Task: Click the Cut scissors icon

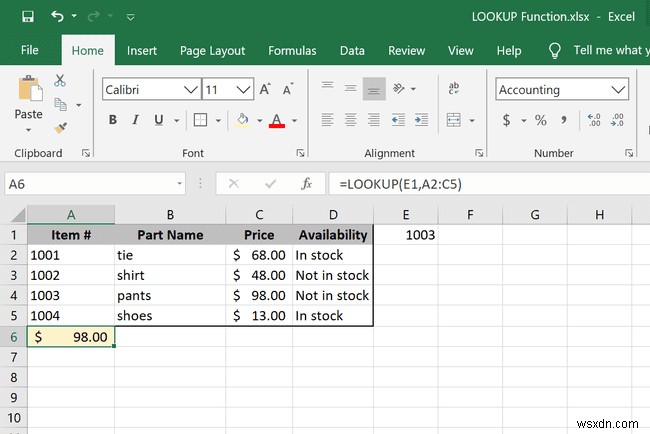Action: [x=60, y=81]
